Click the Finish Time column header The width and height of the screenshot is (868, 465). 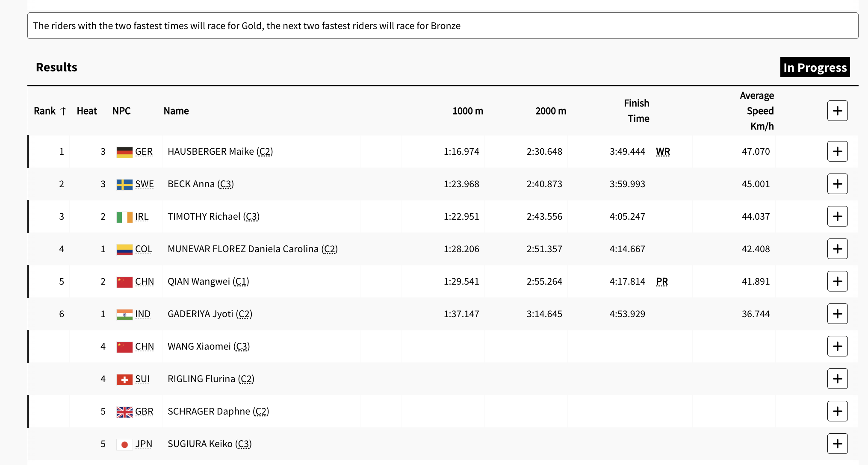coord(636,111)
